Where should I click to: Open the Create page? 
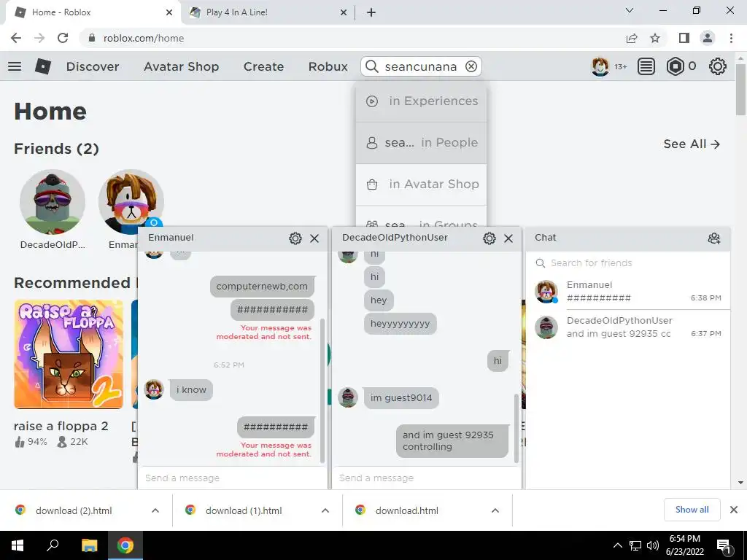pos(263,66)
